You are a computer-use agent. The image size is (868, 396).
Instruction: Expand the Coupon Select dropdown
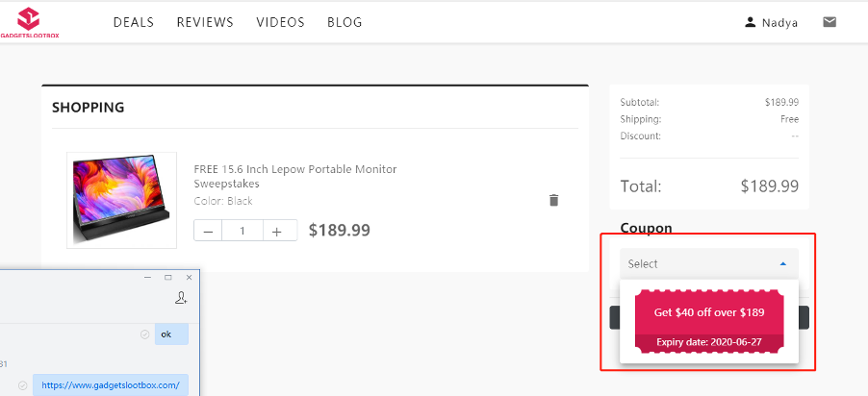click(x=708, y=263)
